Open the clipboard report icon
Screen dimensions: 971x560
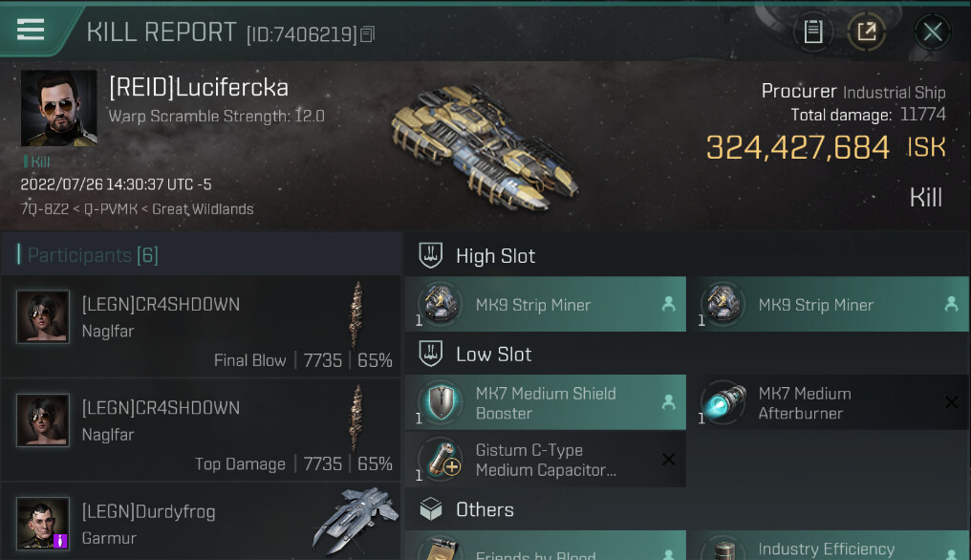[x=812, y=32]
